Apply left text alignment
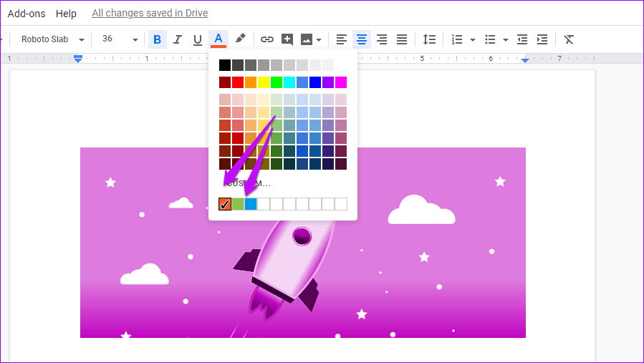The image size is (644, 363). pos(342,39)
